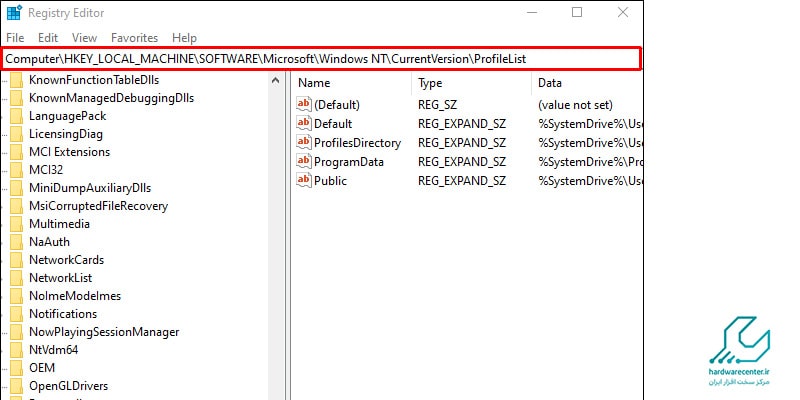Select the KnownFunctionTableDlls key name
The width and height of the screenshot is (800, 400).
tap(94, 80)
